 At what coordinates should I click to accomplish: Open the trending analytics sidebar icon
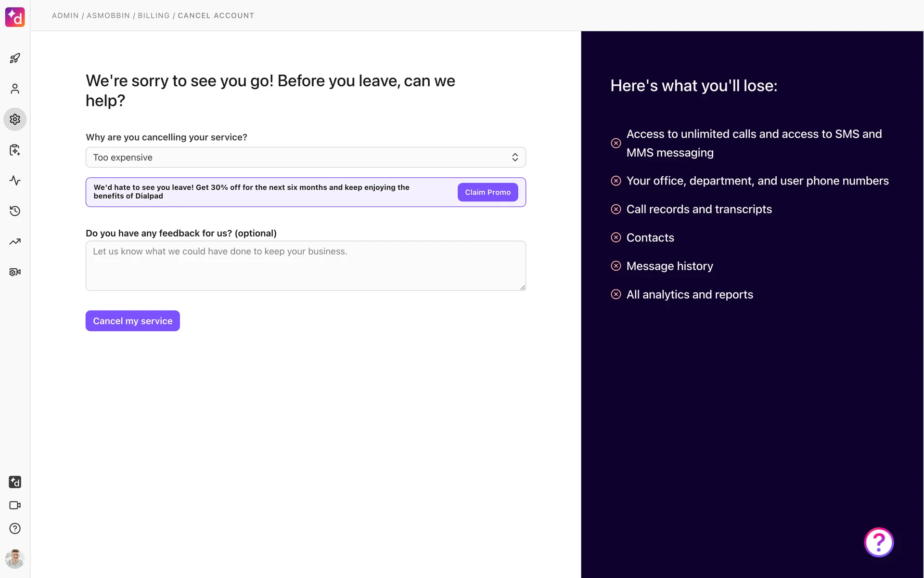pos(15,241)
